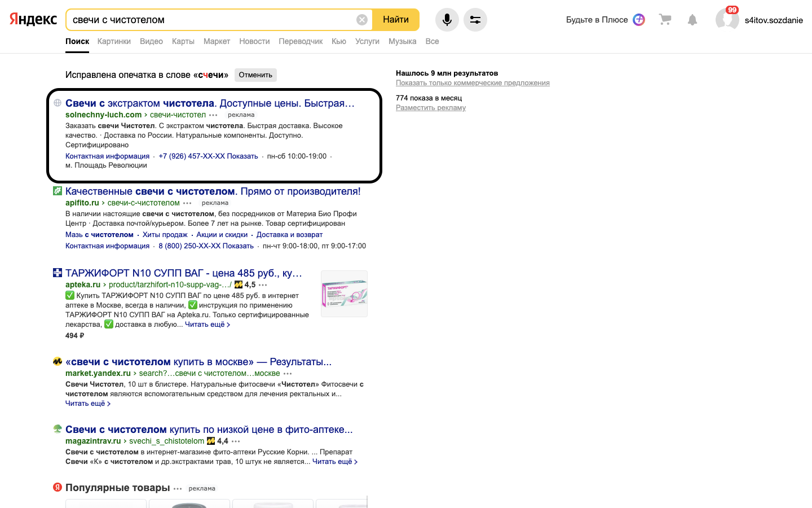Expand 'Читать ещё' in market.yandex.ru snippet
812x508 pixels.
click(87, 404)
